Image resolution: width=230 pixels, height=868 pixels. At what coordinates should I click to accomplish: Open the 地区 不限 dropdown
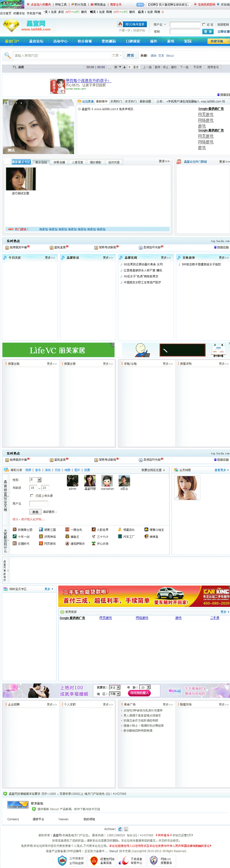point(115,694)
